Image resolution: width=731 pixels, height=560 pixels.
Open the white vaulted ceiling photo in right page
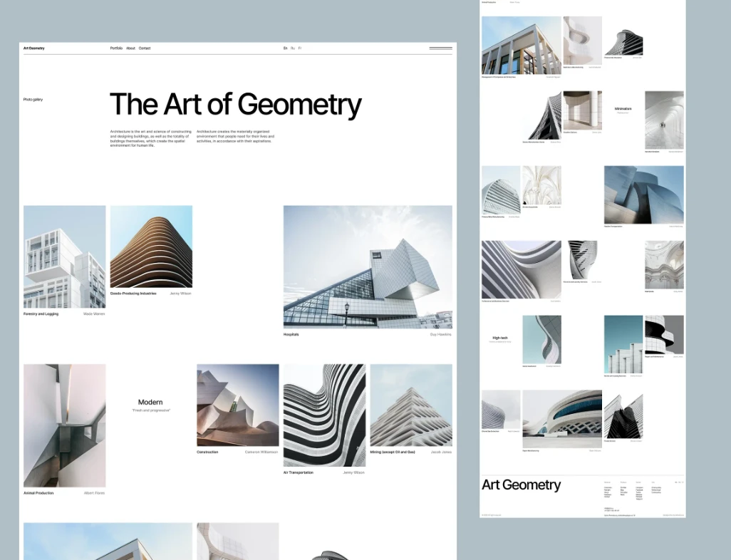541,185
